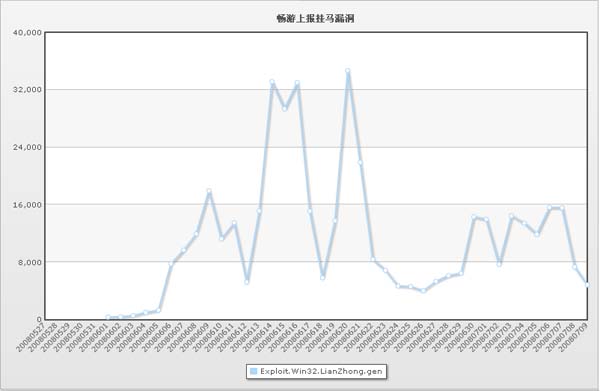Click the 20080618 dip data point

[x=323, y=277]
